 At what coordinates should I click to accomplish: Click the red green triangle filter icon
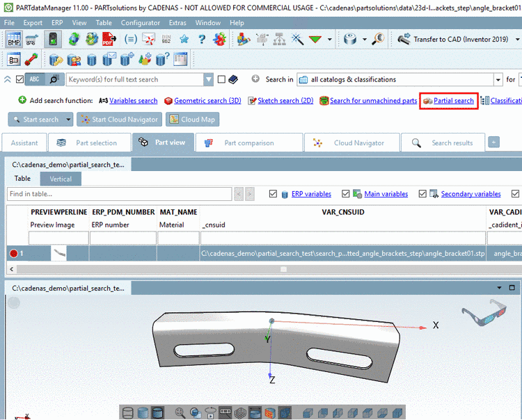coord(315,40)
